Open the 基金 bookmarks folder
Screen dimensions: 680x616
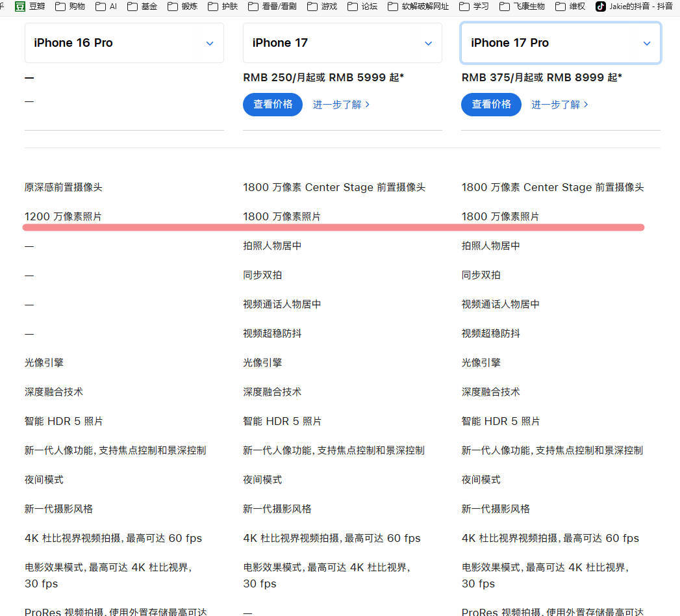[x=142, y=6]
